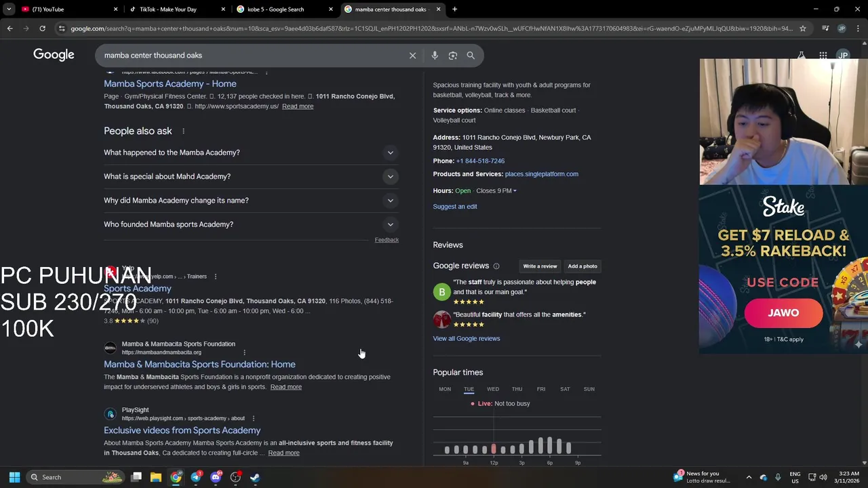868x488 pixels.
Task: Switch to the YouTube tab
Action: 68,9
